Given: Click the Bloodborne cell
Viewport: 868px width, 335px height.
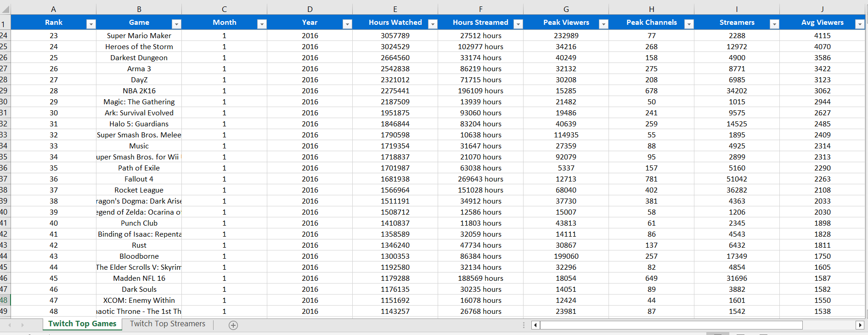Looking at the screenshot, I should 139,256.
